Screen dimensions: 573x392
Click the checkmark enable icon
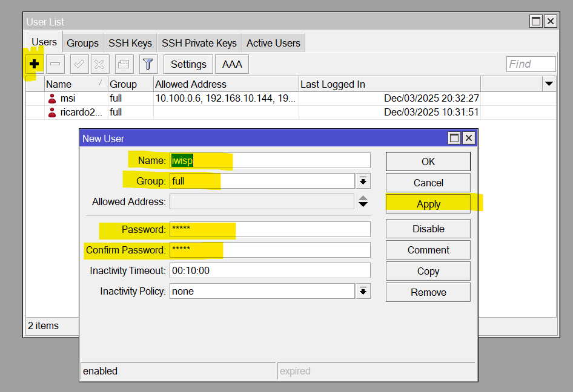(79, 64)
